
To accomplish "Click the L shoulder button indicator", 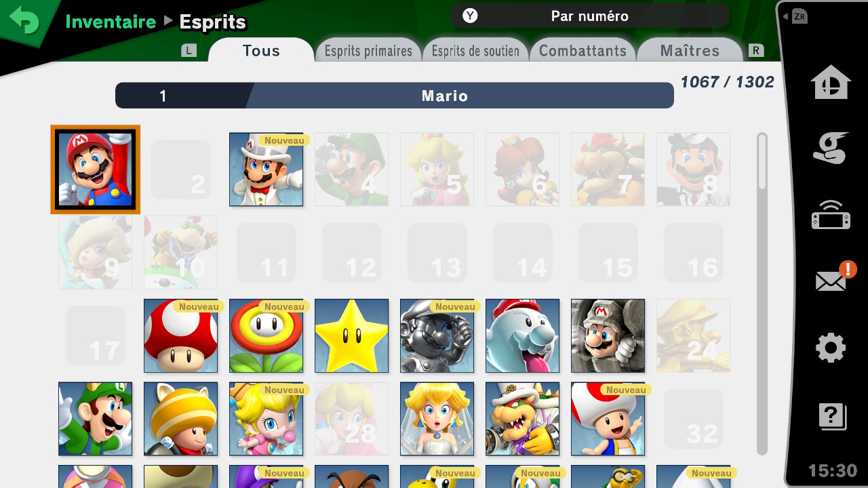I will tap(189, 50).
